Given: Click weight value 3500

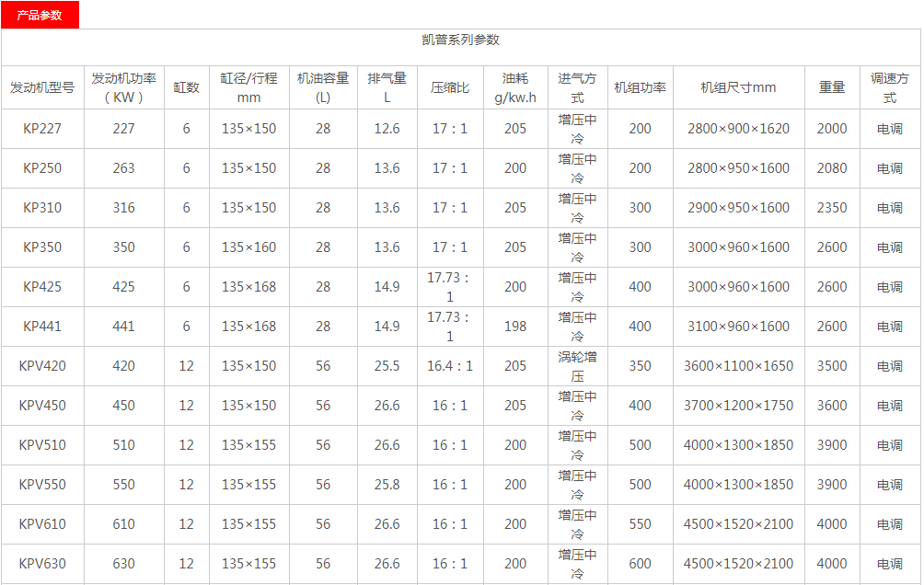Looking at the screenshot, I should click(x=832, y=366).
